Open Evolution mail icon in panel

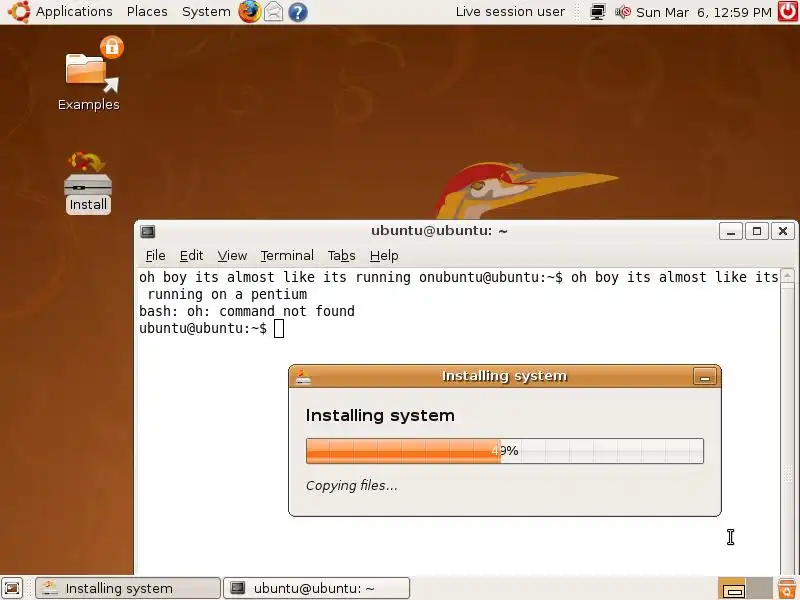(x=273, y=12)
